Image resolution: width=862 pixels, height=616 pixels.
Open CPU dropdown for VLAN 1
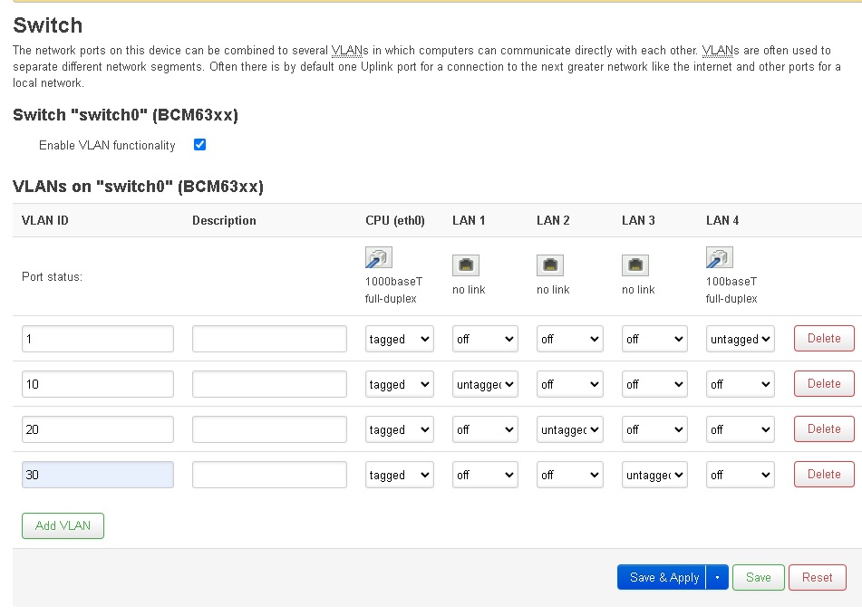coord(399,339)
